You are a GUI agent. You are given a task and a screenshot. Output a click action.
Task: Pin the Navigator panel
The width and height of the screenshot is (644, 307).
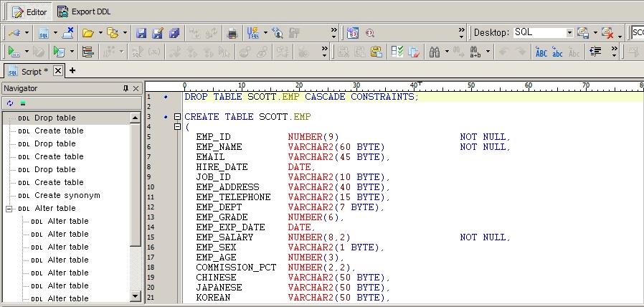[126, 88]
